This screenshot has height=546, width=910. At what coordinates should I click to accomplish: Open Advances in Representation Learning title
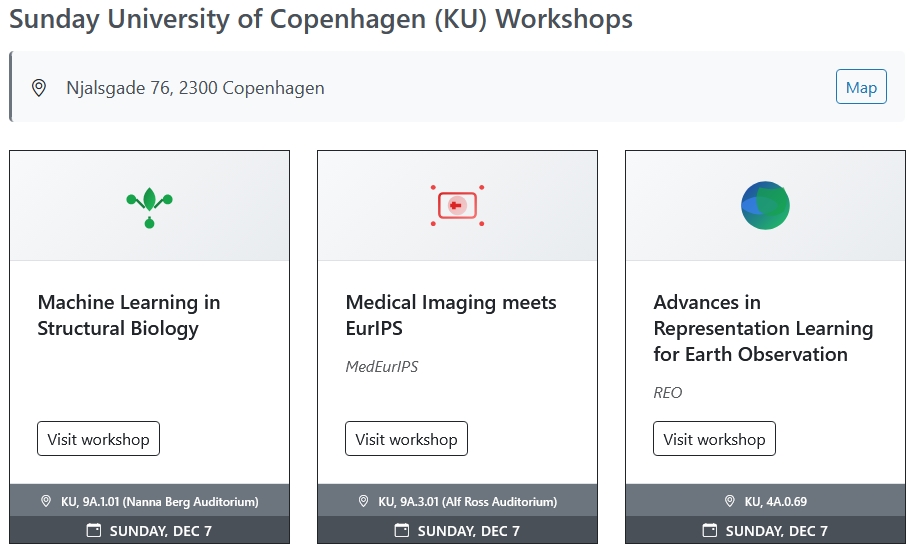click(x=763, y=328)
